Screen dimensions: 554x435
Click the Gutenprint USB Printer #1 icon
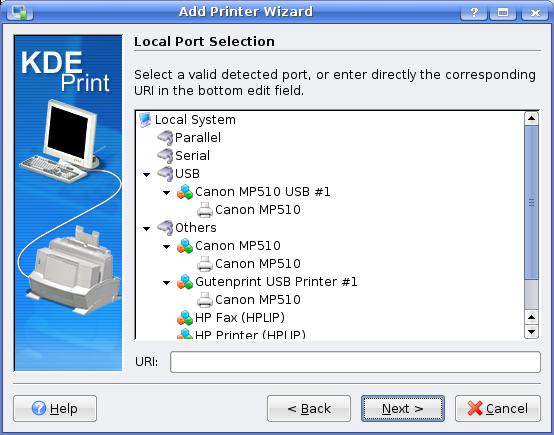point(185,282)
